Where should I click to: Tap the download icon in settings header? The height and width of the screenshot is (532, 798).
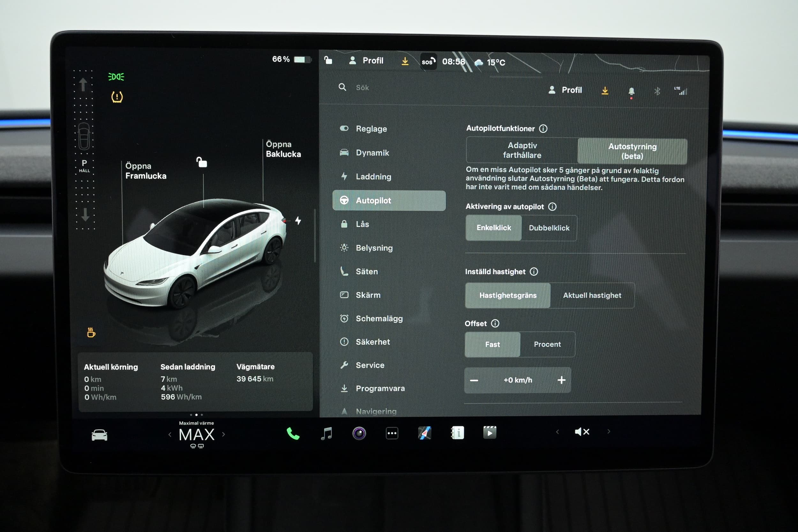pos(605,91)
